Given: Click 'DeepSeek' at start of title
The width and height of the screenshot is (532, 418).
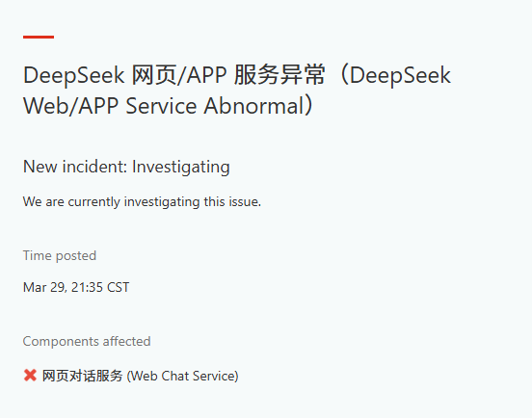Looking at the screenshot, I should [x=73, y=75].
